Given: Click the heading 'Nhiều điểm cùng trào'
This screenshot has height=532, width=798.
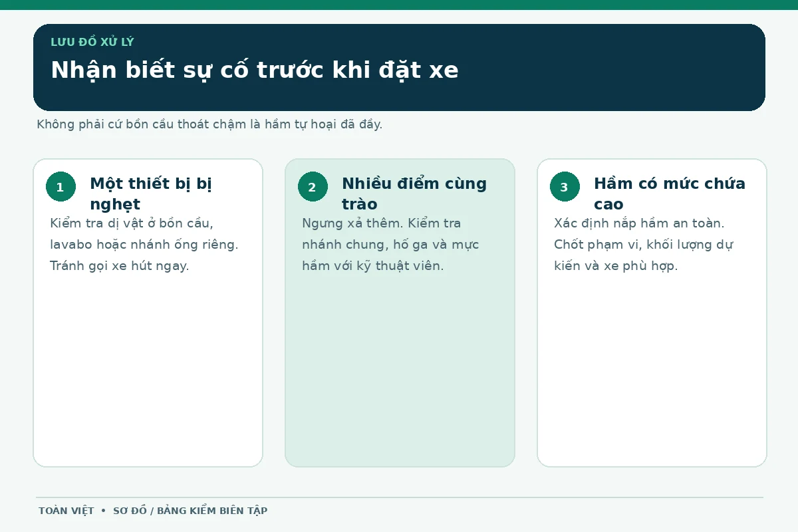Looking at the screenshot, I should tap(414, 194).
